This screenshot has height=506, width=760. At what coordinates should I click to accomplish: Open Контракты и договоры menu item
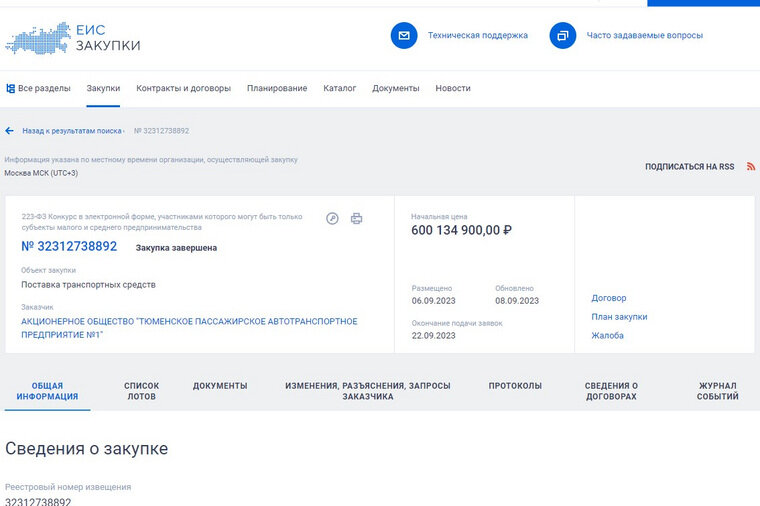[x=183, y=88]
